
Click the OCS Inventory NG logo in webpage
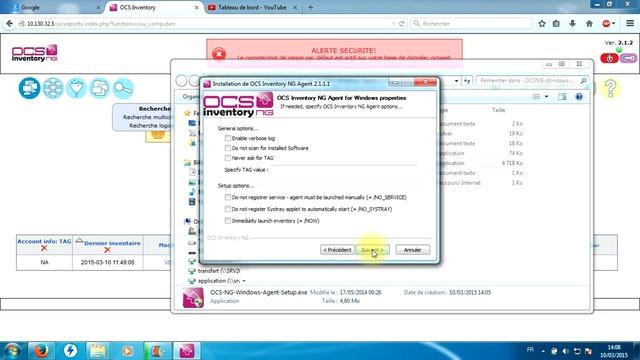click(x=35, y=53)
